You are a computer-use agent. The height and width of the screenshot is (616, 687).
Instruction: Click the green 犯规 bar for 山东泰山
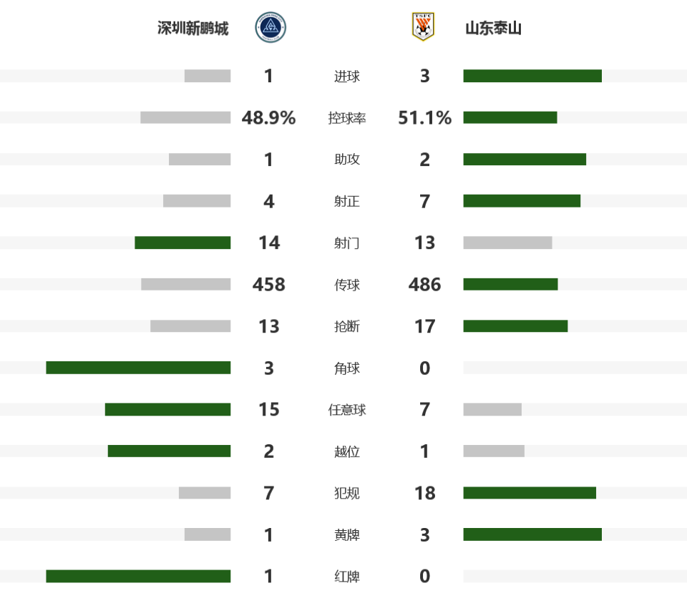tap(530, 493)
